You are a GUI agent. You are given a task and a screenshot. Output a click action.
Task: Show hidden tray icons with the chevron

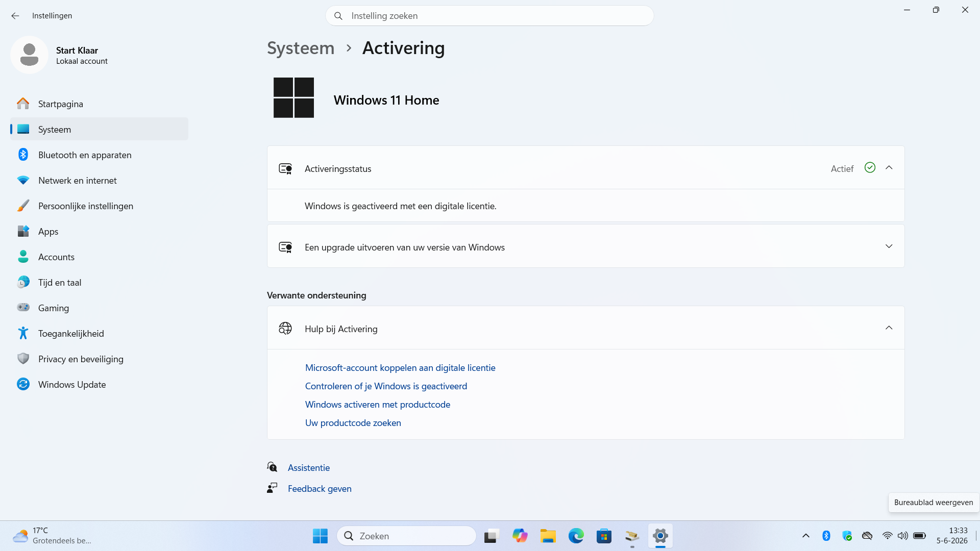(806, 536)
